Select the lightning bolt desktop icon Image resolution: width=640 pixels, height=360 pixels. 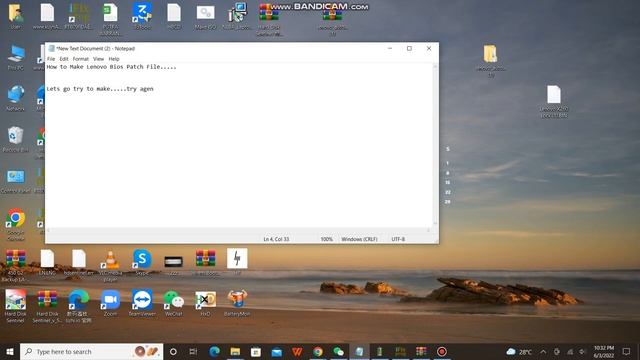[237, 261]
